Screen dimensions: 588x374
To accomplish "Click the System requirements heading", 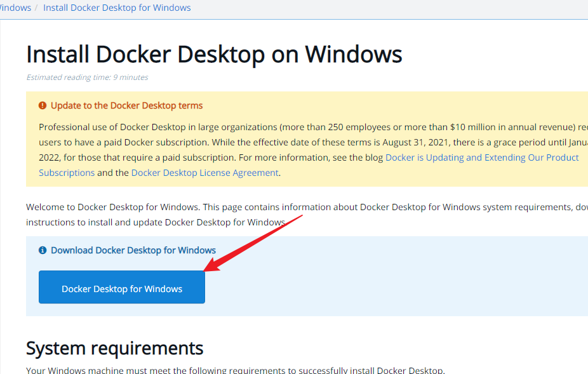I will pos(115,348).
